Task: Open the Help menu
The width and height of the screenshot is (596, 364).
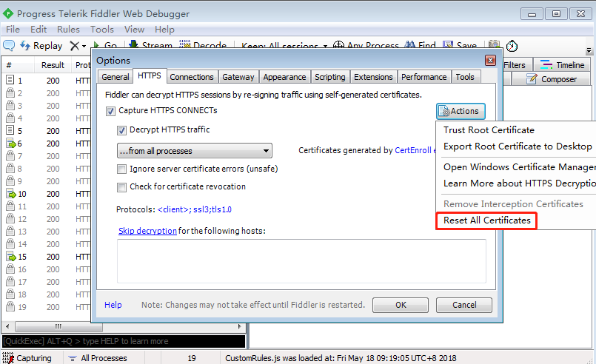Action: 164,30
